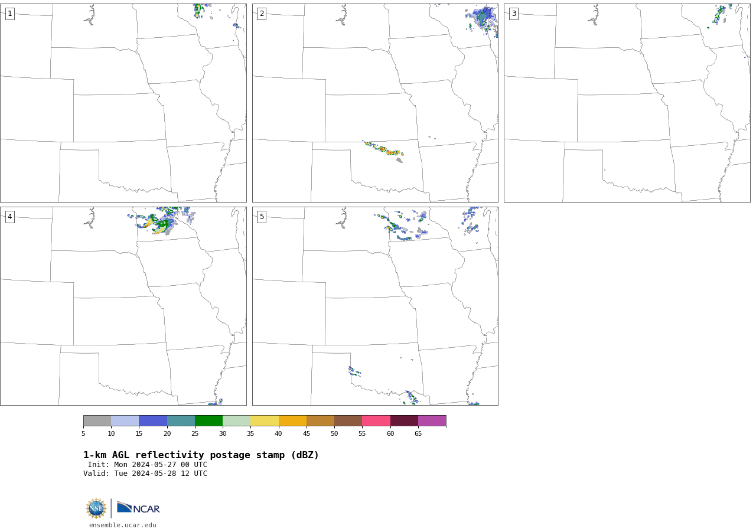756x532 pixels.
Task: Click the NCAR logo
Action: [138, 508]
